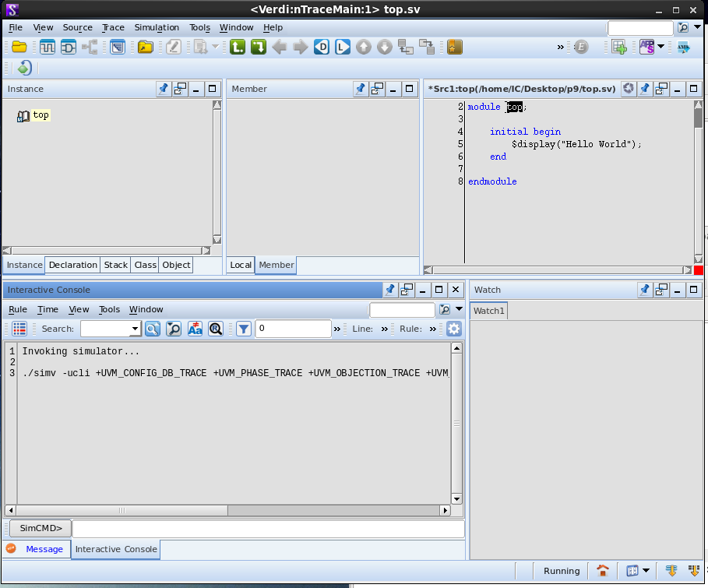Image resolution: width=708 pixels, height=588 pixels.
Task: Toggle pin on Member panel
Action: (361, 89)
